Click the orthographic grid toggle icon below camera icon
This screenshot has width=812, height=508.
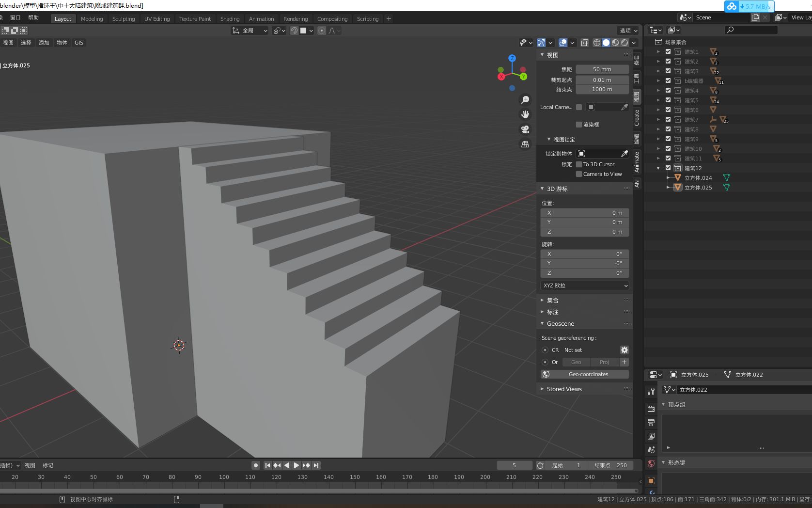click(x=525, y=144)
